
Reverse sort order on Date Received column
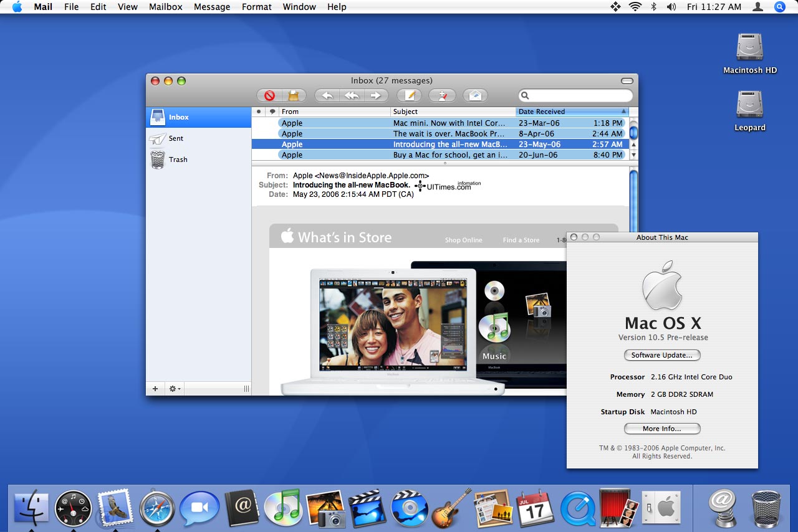click(572, 112)
